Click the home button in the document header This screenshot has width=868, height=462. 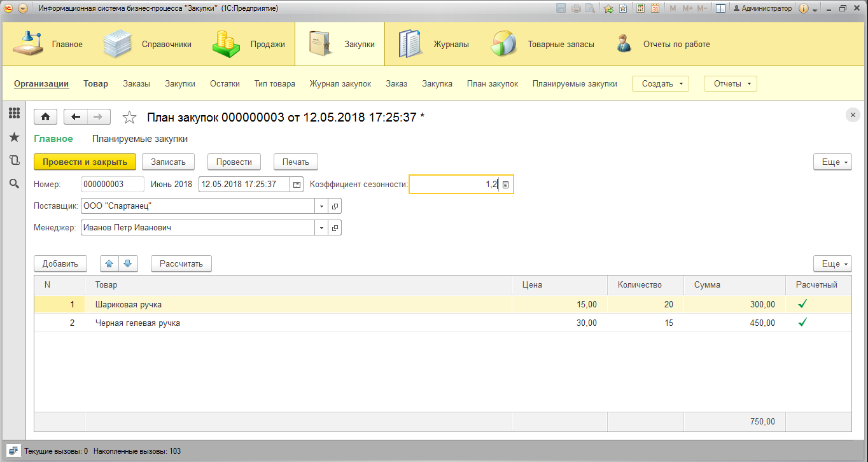[x=46, y=117]
